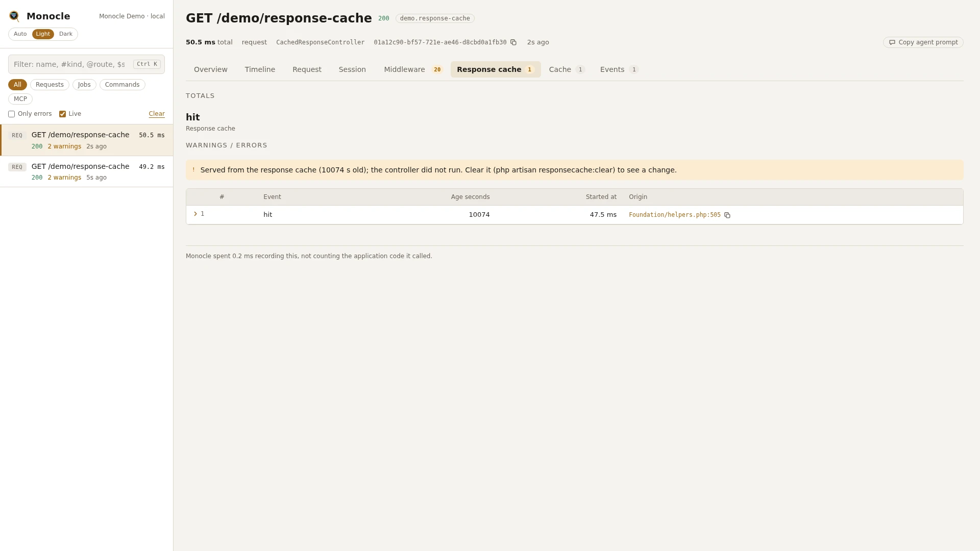The width and height of the screenshot is (980, 551).
Task: Select the All filter chip
Action: [17, 85]
